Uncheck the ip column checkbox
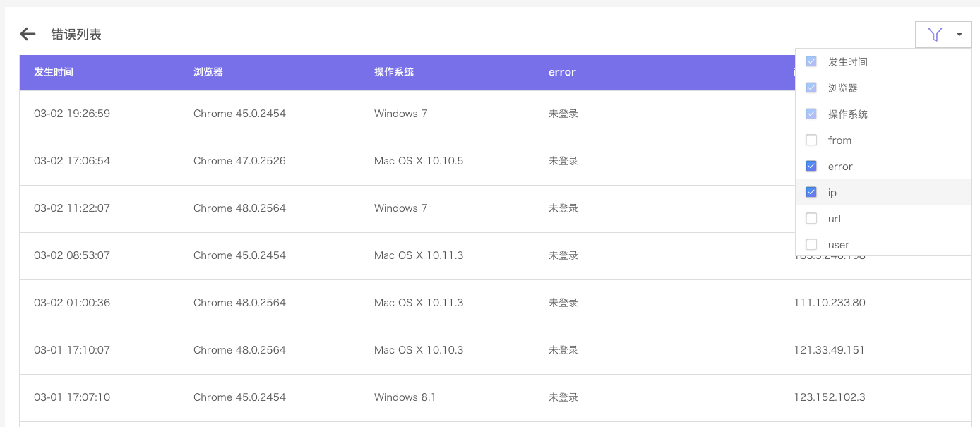 click(811, 193)
